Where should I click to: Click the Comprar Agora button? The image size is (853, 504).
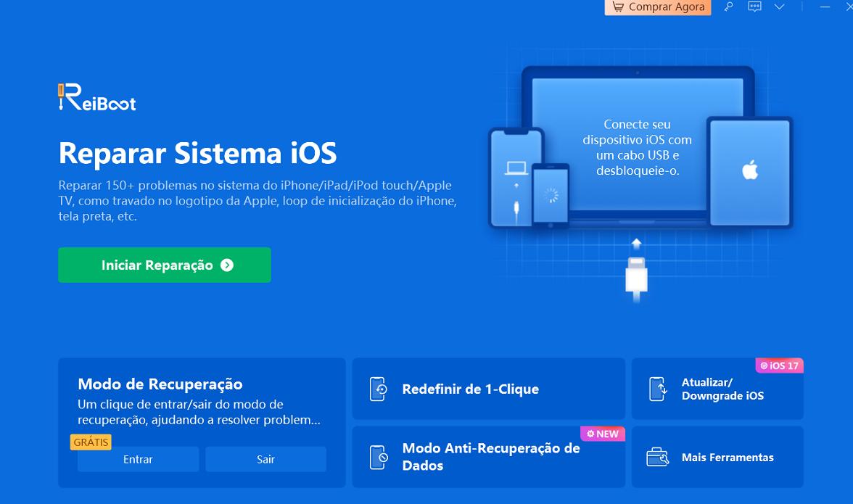click(658, 7)
